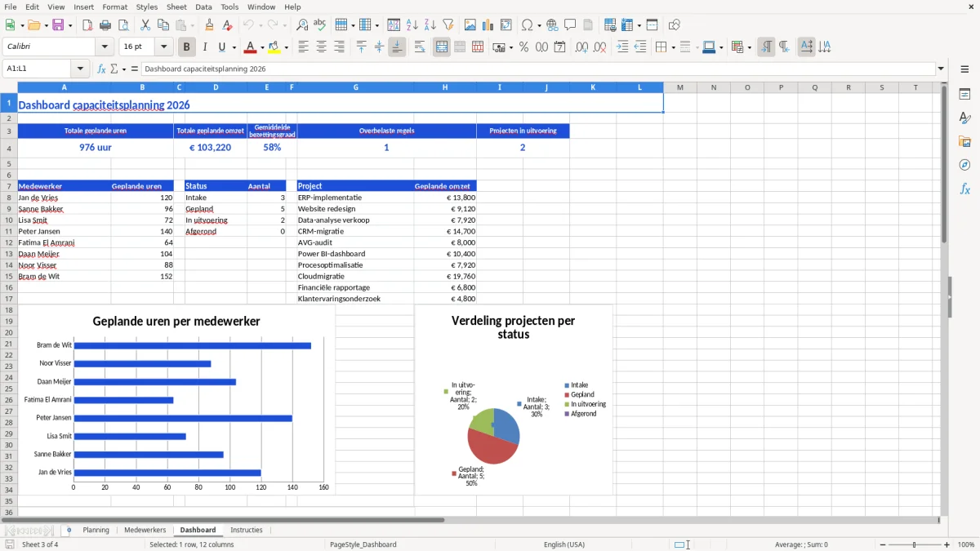Viewport: 980px width, 551px height.
Task: Enable left-to-right text direction
Action: 766,47
